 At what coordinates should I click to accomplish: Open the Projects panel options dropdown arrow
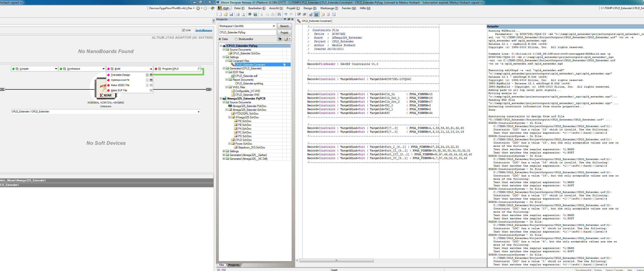coord(285,19)
